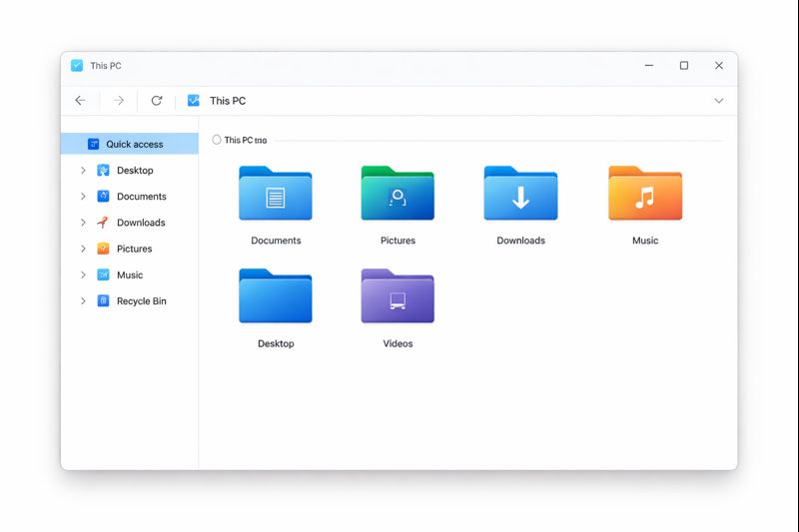This screenshot has height=532, width=799.
Task: Open the orange Music folder
Action: coord(645,193)
